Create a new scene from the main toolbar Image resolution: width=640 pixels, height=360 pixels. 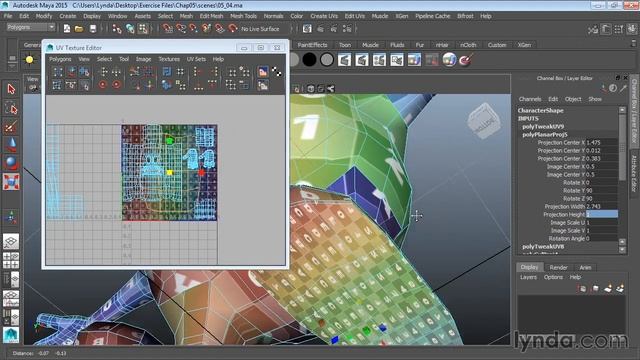(67, 29)
